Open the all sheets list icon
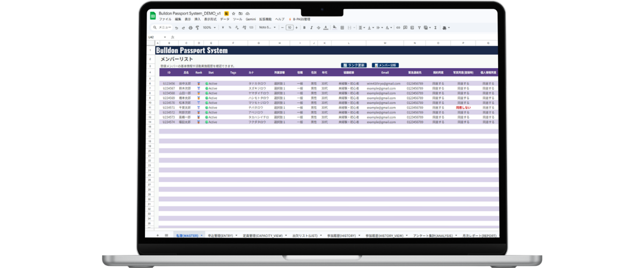Screen dimensions: 644x268 pos(166,235)
